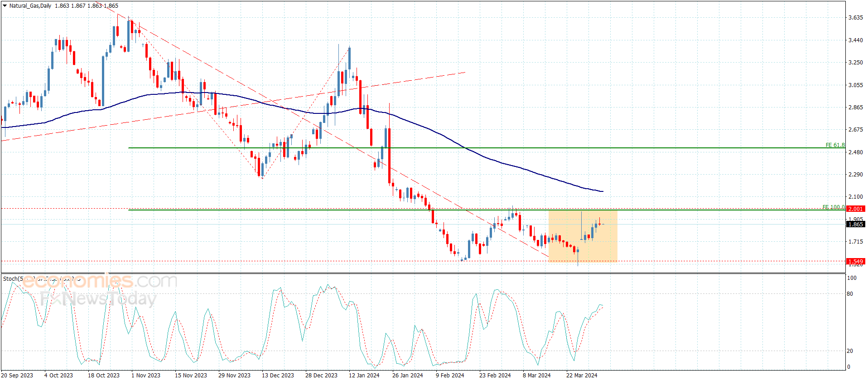
Task: Click the 2.480 price axis label
Action: pyautogui.click(x=855, y=152)
